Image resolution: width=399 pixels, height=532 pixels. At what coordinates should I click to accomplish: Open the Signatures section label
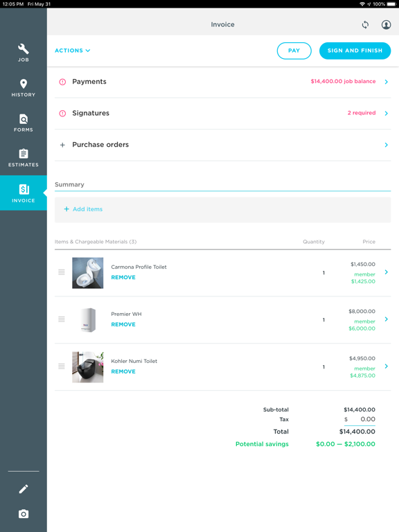91,113
